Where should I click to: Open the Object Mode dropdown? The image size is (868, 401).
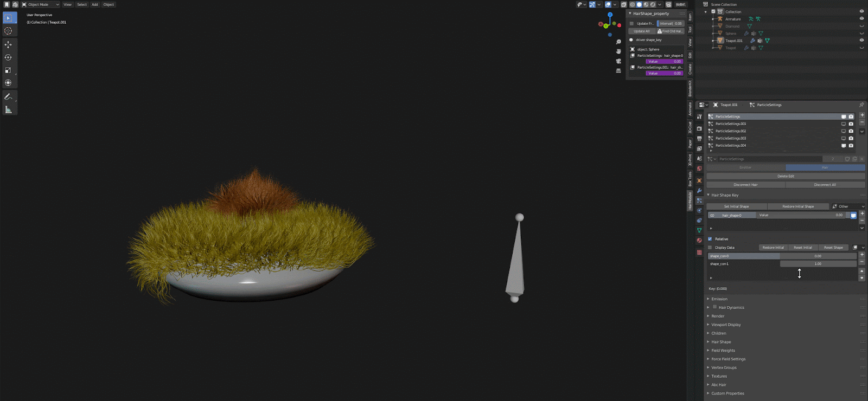point(40,4)
